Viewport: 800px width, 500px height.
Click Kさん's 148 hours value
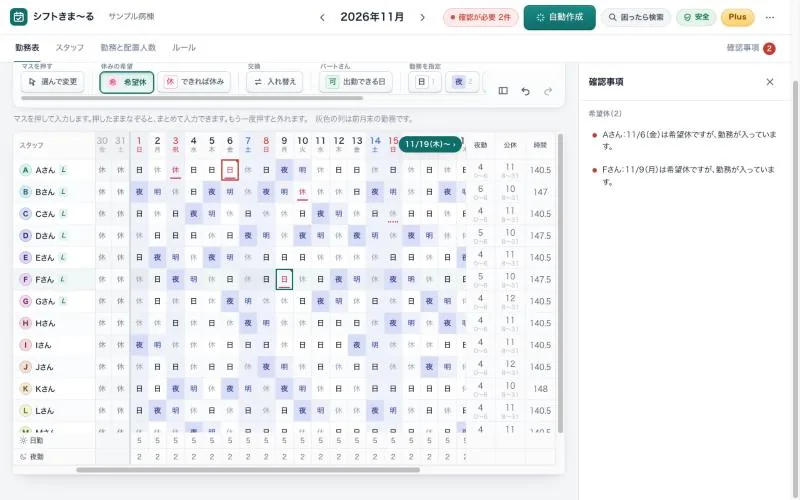pos(540,389)
